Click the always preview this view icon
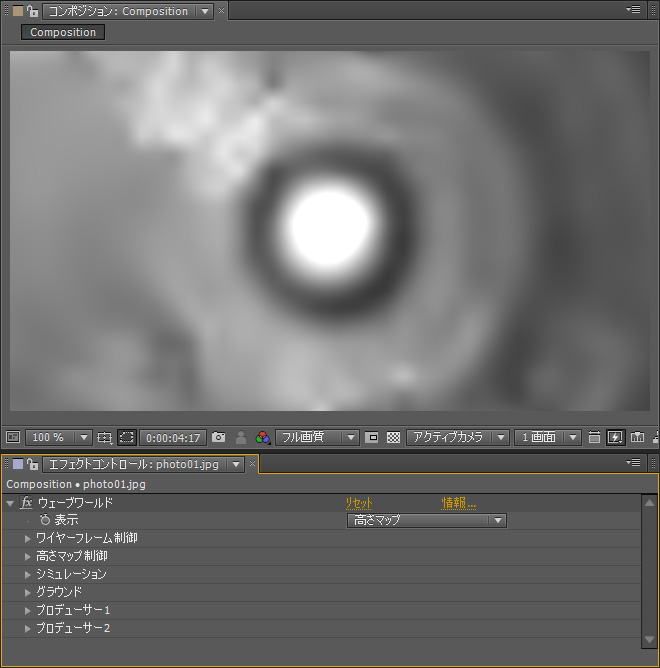 tap(13, 437)
